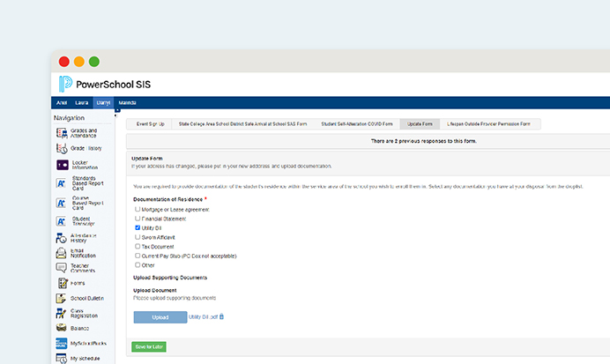Viewport: 610px width, 364px height.
Task: Uncheck the Utility Bill checkbox
Action: tap(138, 227)
